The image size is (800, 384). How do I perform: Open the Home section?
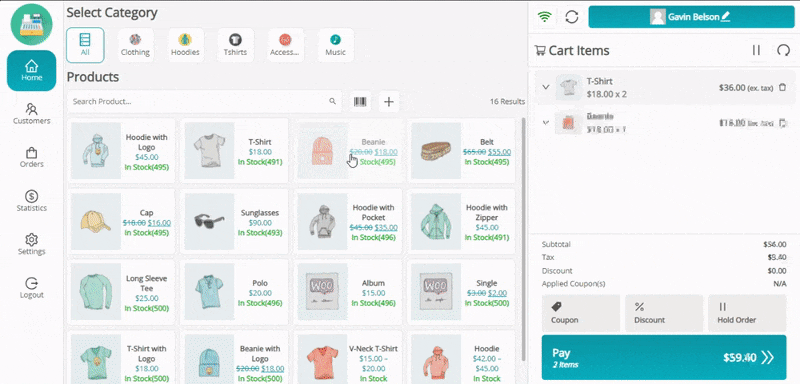[x=32, y=70]
